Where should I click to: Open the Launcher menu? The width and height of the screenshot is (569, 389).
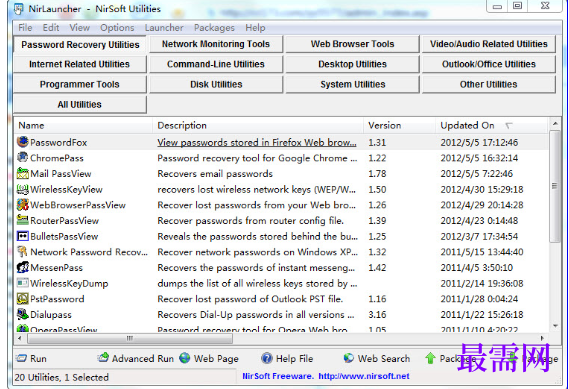coord(164,28)
